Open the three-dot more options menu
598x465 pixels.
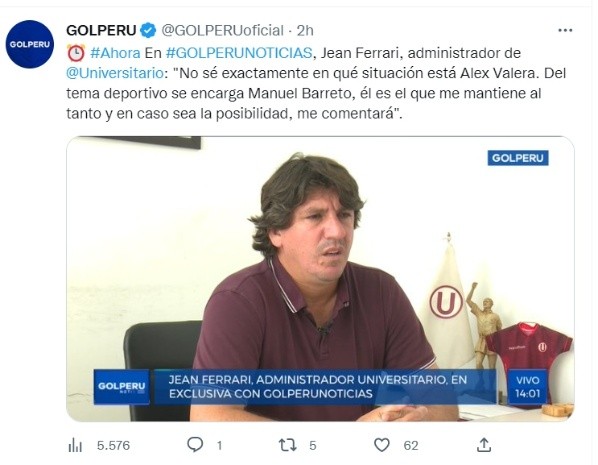tap(565, 30)
